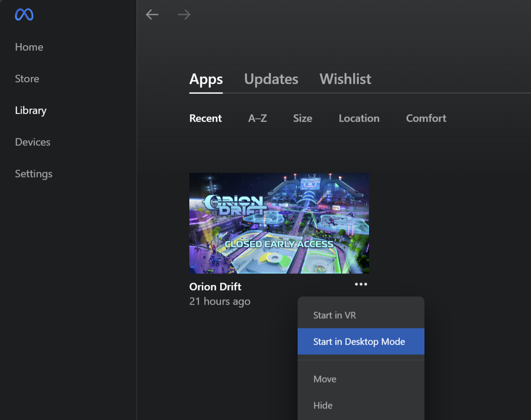The width and height of the screenshot is (531, 420).
Task: Sort apps by Comfort rating
Action: (x=426, y=118)
